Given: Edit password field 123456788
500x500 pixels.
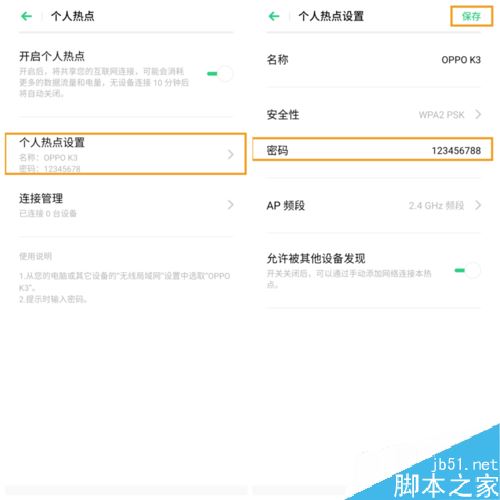Looking at the screenshot, I should [456, 151].
